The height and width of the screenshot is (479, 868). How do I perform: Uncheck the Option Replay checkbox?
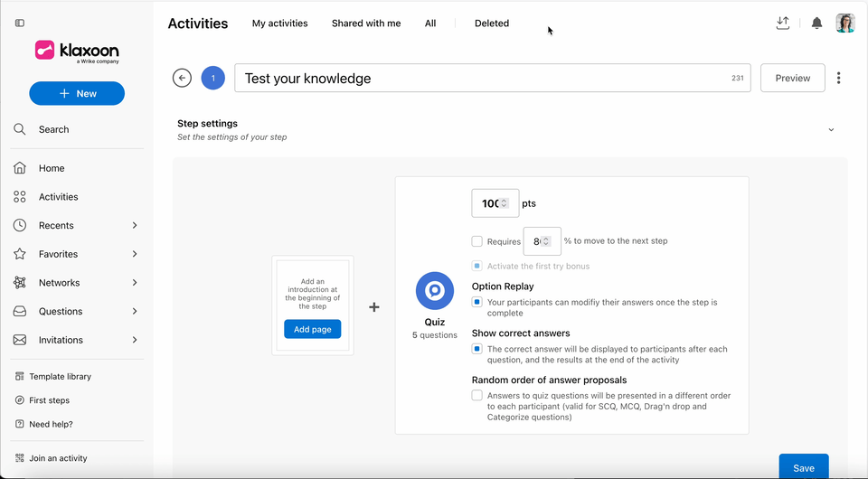[476, 302]
